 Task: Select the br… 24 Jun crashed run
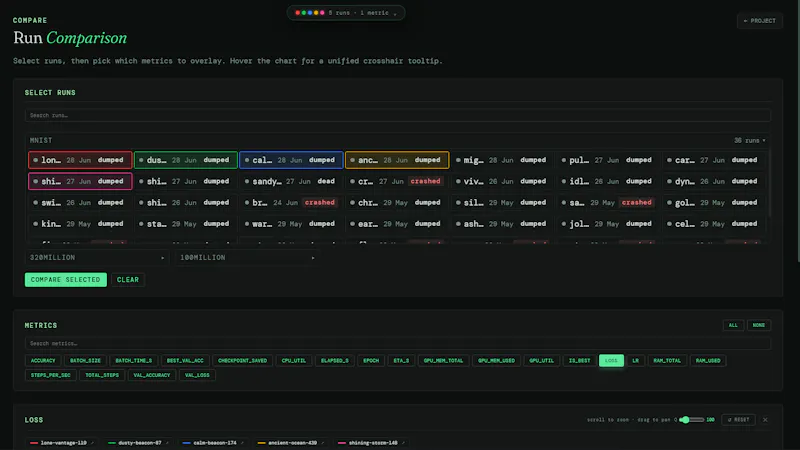point(291,203)
